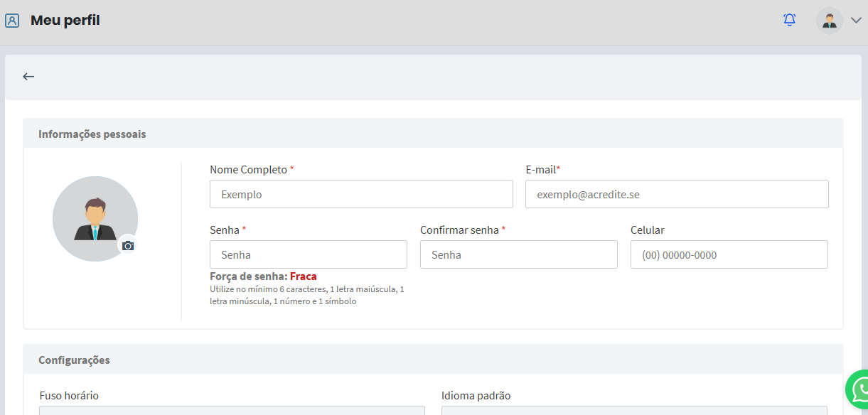The height and width of the screenshot is (415, 868).
Task: Open the Fuso horário dropdown
Action: pos(232,410)
